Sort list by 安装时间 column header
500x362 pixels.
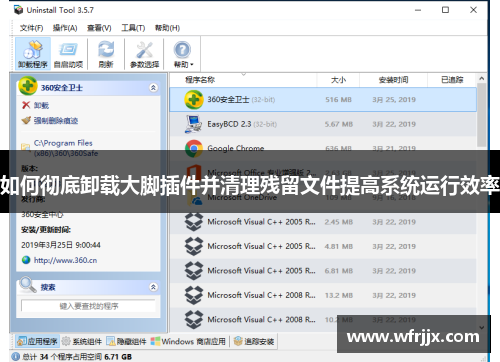(x=393, y=80)
